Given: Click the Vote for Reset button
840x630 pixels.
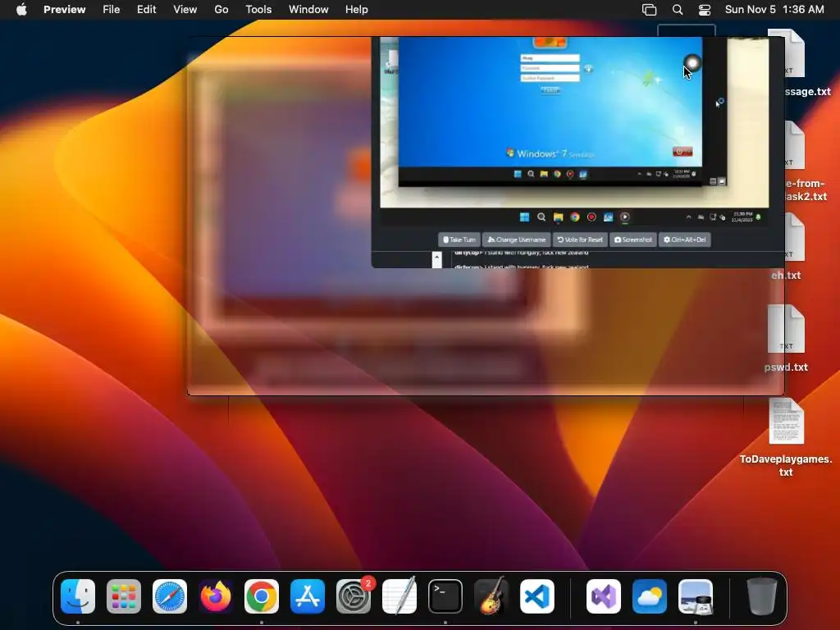Looking at the screenshot, I should click(580, 240).
